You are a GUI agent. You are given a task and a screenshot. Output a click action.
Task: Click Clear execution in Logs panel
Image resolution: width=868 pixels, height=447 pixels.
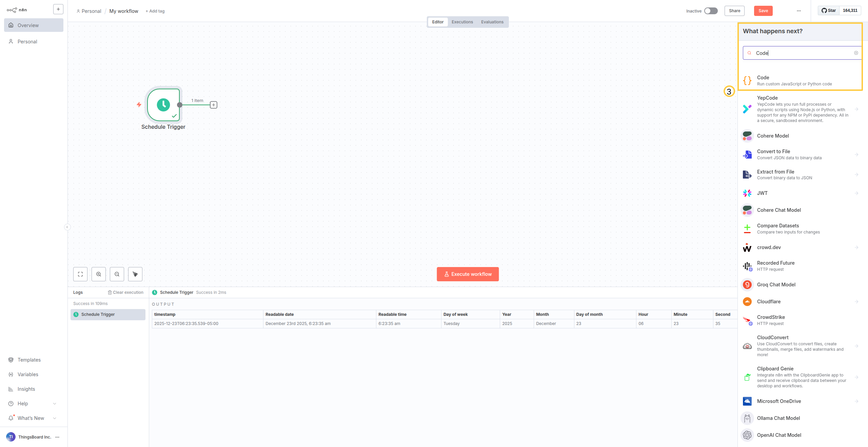click(x=125, y=292)
